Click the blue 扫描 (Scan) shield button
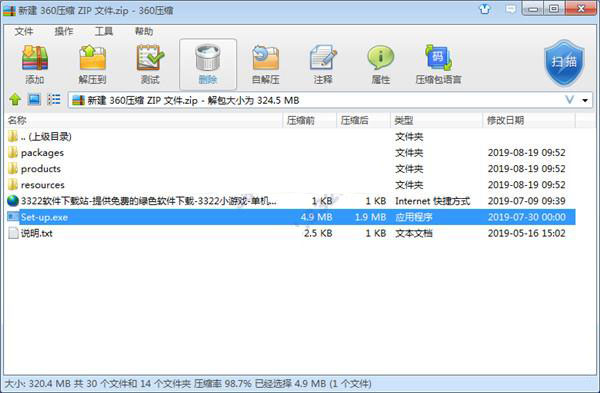Viewport: 600px width, 393px height. pos(564,62)
